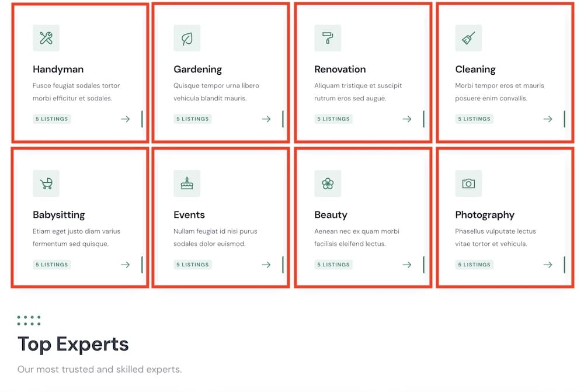Open the Photography category title
This screenshot has width=584, height=392.
point(485,215)
